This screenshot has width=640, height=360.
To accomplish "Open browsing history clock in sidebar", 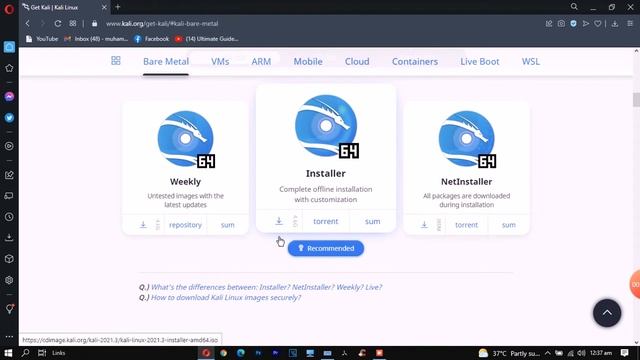I will coord(9,217).
